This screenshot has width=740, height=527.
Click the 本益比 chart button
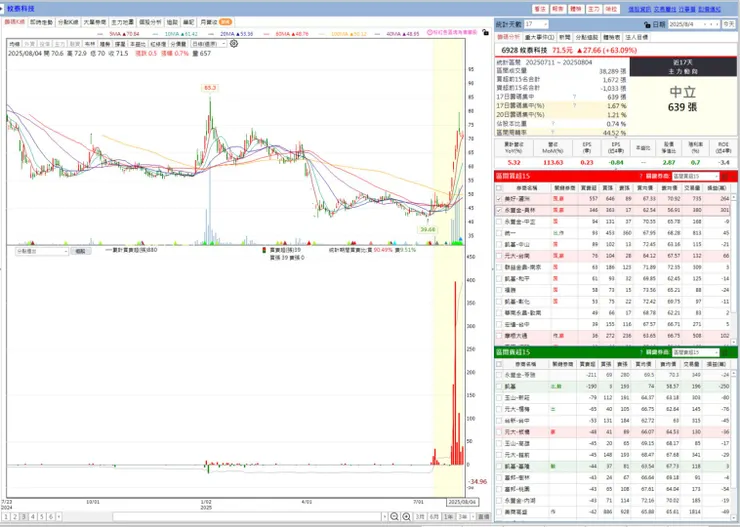(x=138, y=44)
